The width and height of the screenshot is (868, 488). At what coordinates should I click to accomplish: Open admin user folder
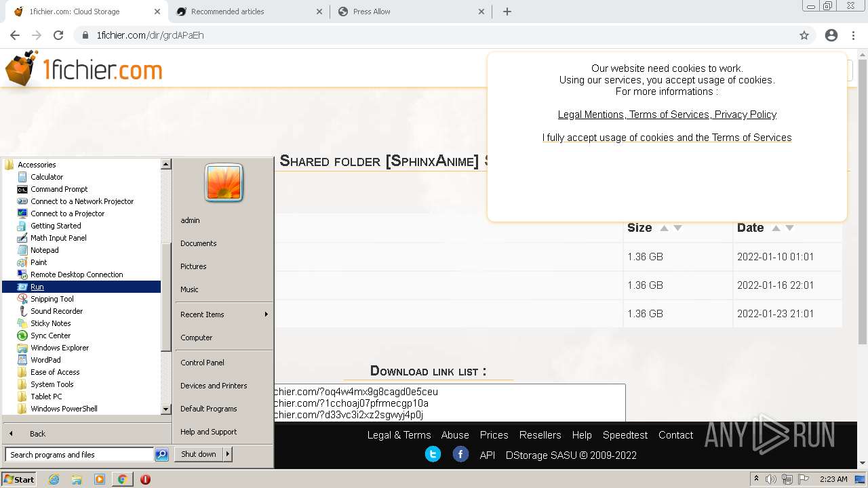click(190, 220)
